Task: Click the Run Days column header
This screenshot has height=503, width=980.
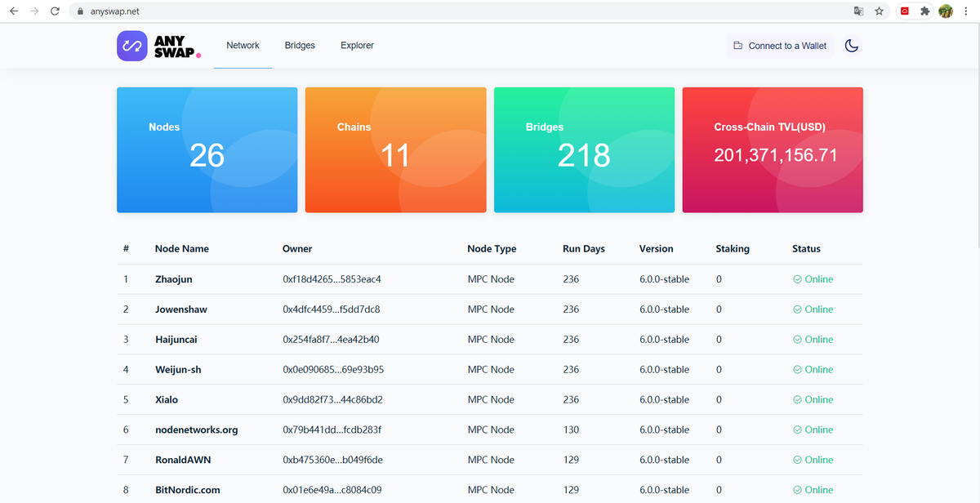Action: coord(584,249)
